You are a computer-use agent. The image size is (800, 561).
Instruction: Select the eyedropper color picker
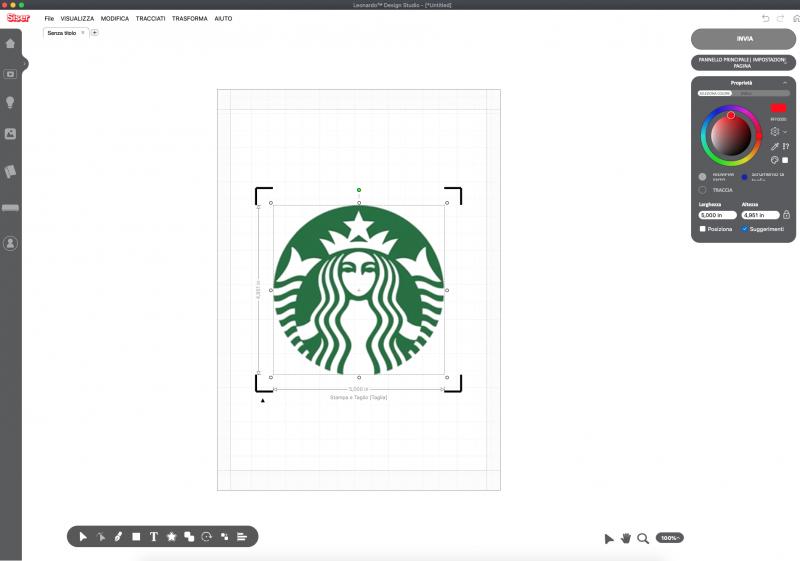coord(774,146)
